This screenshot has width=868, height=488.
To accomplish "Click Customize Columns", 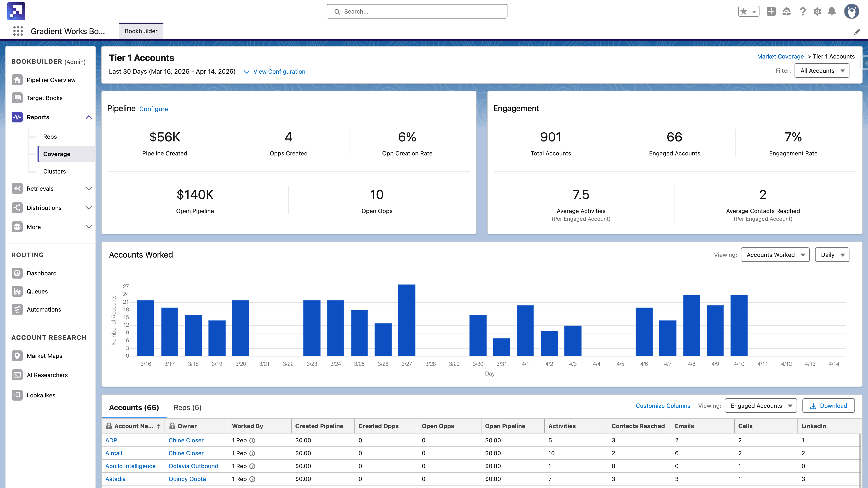I will pos(663,406).
